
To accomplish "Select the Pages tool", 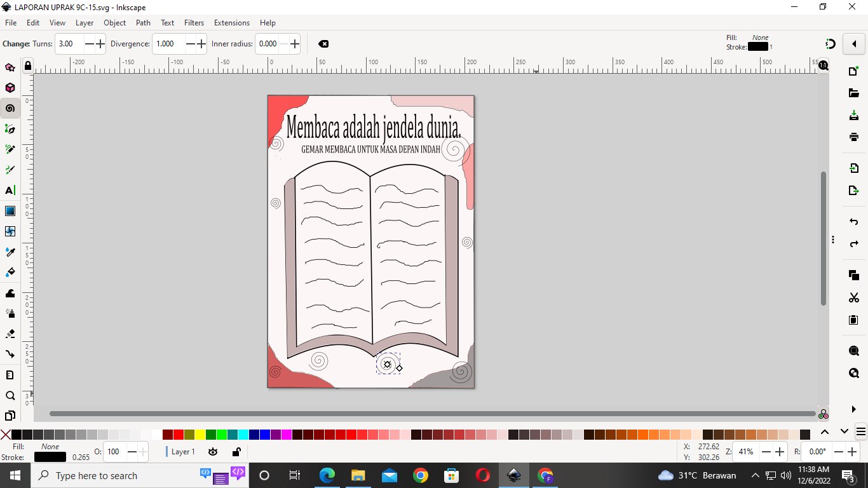I will 10,416.
